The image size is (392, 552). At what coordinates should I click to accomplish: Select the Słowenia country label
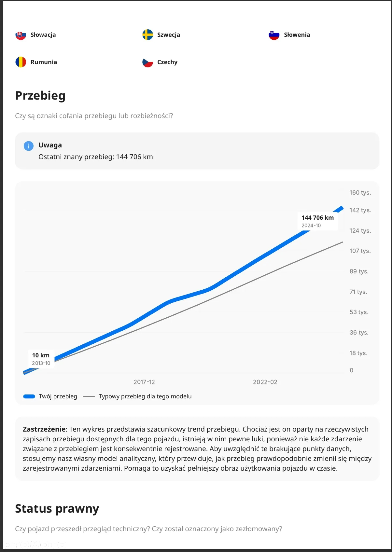(297, 35)
